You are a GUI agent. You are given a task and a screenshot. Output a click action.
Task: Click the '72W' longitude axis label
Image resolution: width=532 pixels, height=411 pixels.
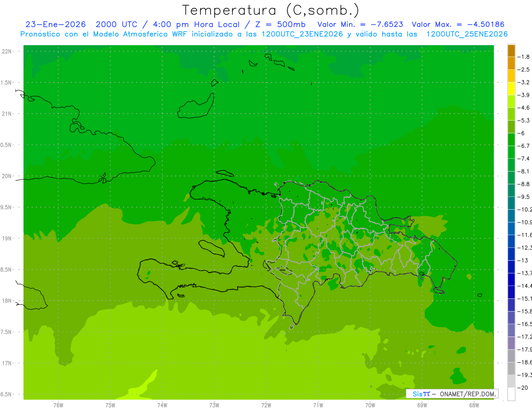click(266, 405)
